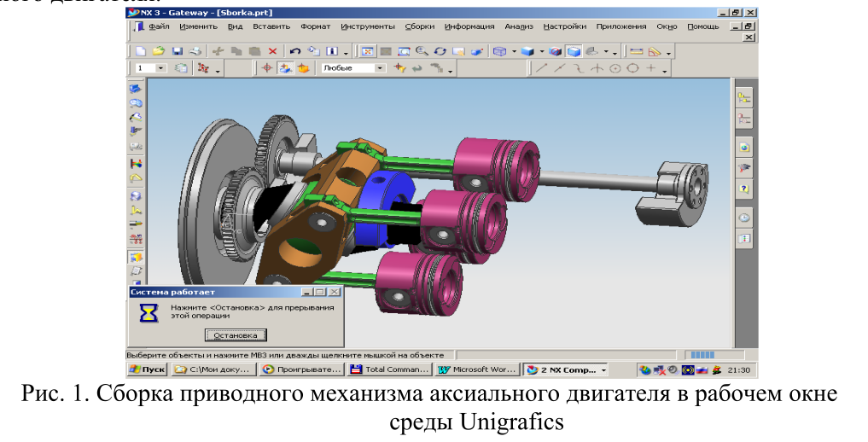Open the layer number '1' dropdown
Viewport: 868px width, 442px height.
(x=161, y=68)
